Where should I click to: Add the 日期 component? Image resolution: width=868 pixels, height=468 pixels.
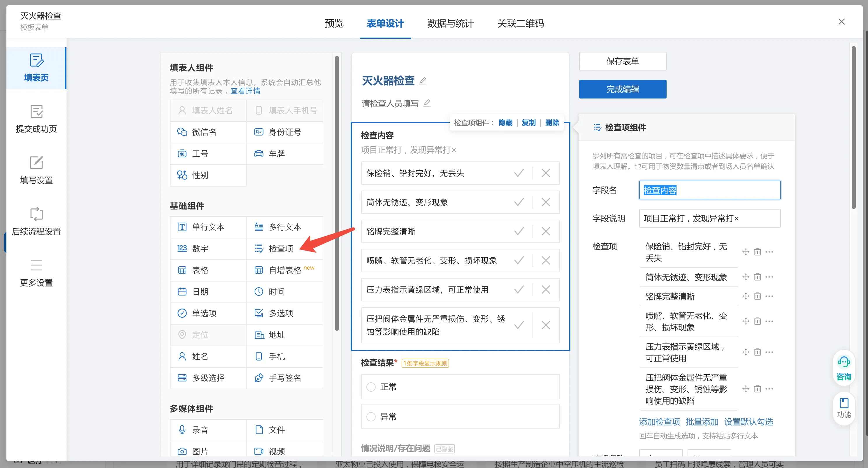208,292
